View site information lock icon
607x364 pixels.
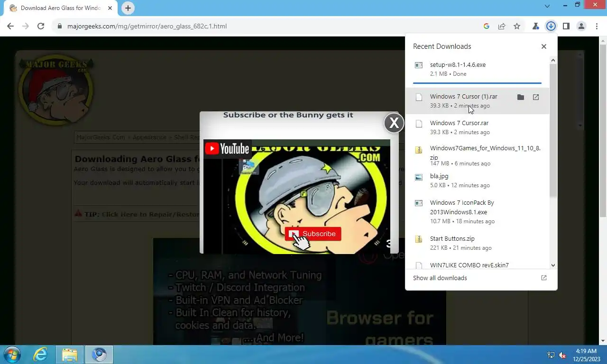60,26
